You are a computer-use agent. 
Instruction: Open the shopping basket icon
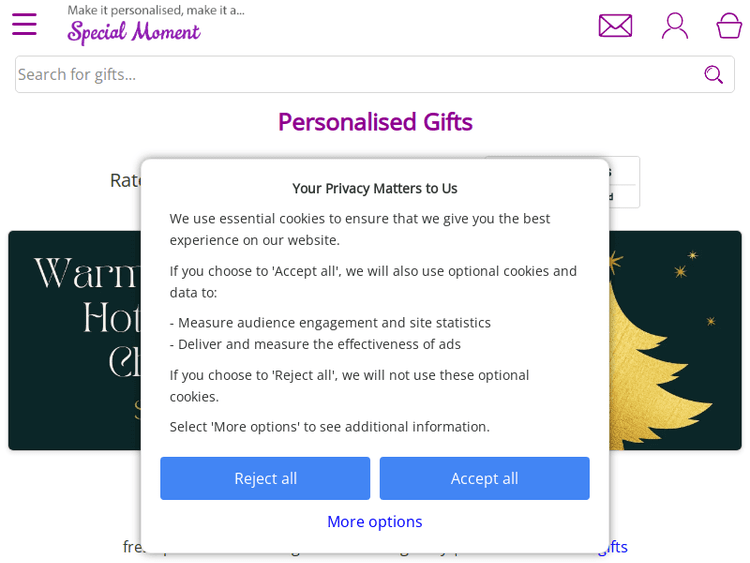pyautogui.click(x=729, y=26)
